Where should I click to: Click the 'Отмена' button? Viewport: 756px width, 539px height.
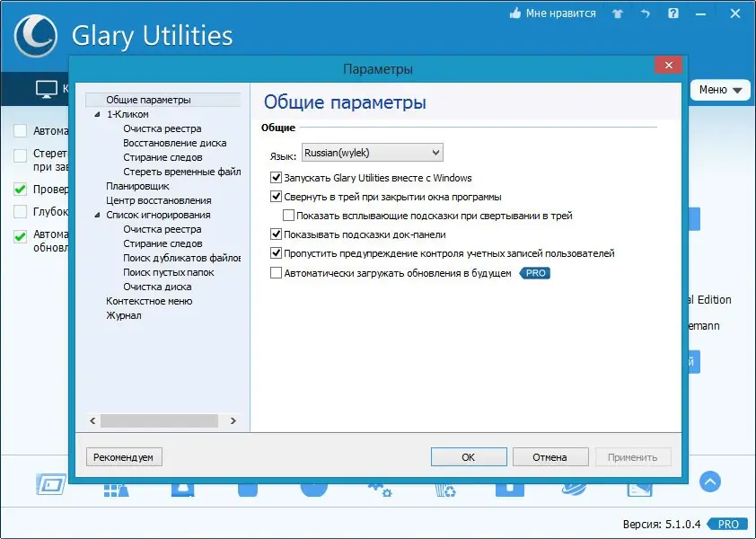pos(550,457)
